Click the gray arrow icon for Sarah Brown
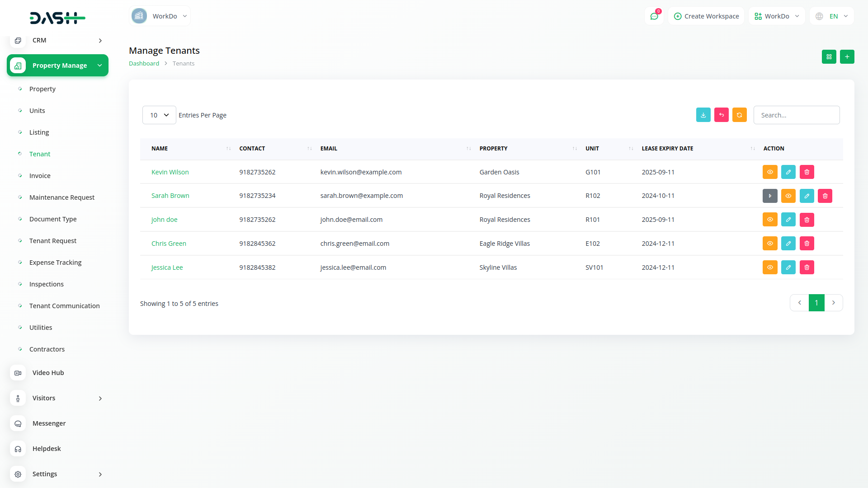Screen dimensions: 868x488 point(770,196)
